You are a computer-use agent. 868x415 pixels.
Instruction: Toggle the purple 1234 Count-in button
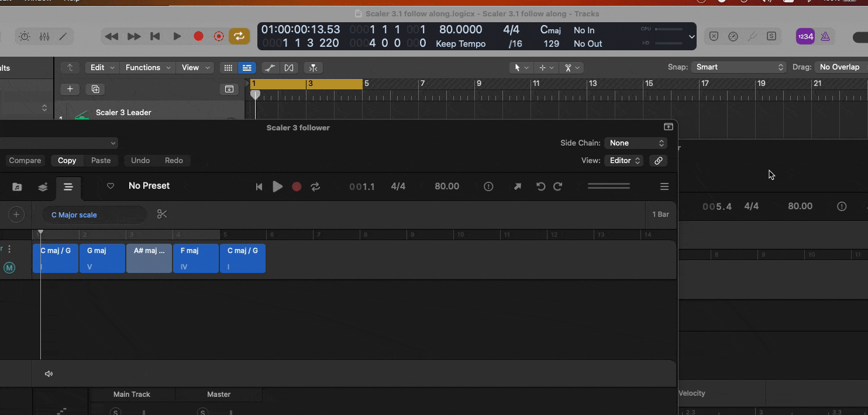click(x=805, y=36)
